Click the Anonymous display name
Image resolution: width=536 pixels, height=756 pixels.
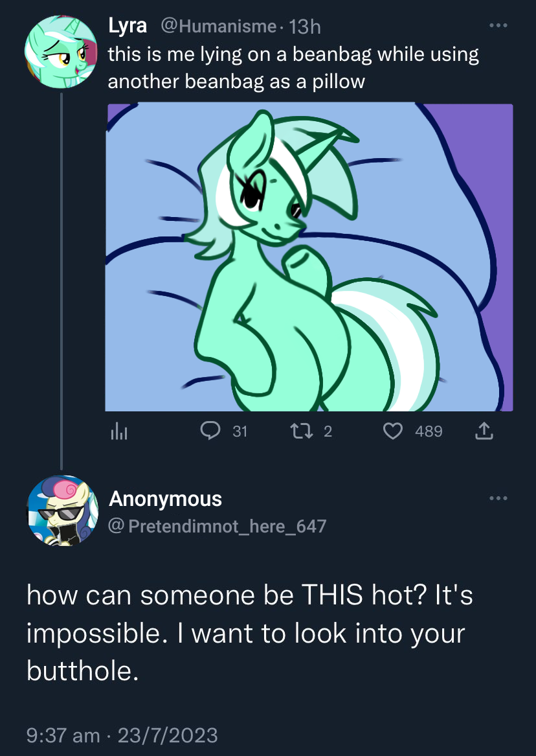pyautogui.click(x=165, y=499)
